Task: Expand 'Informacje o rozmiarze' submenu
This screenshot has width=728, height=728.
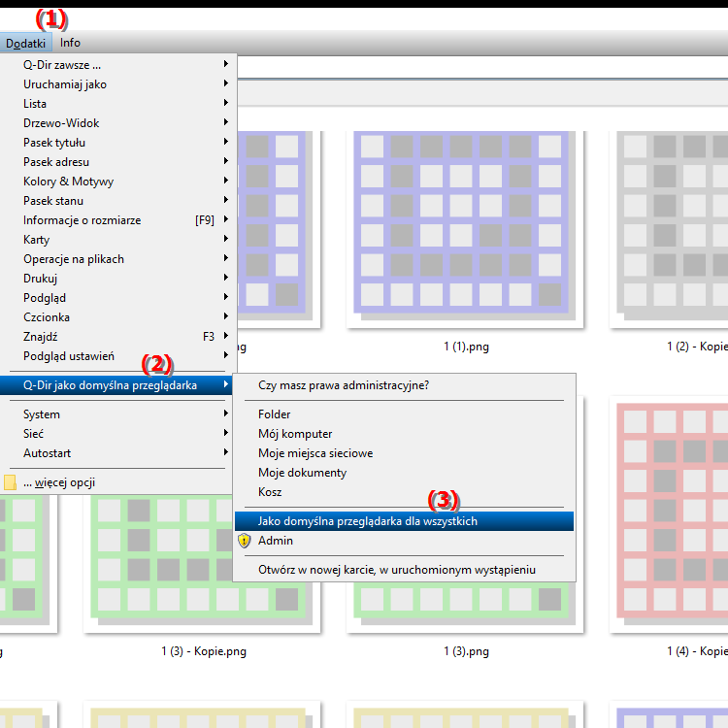Action: click(117, 220)
